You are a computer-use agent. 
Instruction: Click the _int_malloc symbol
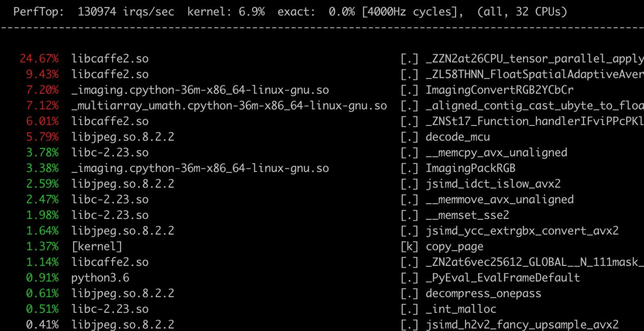(x=461, y=309)
